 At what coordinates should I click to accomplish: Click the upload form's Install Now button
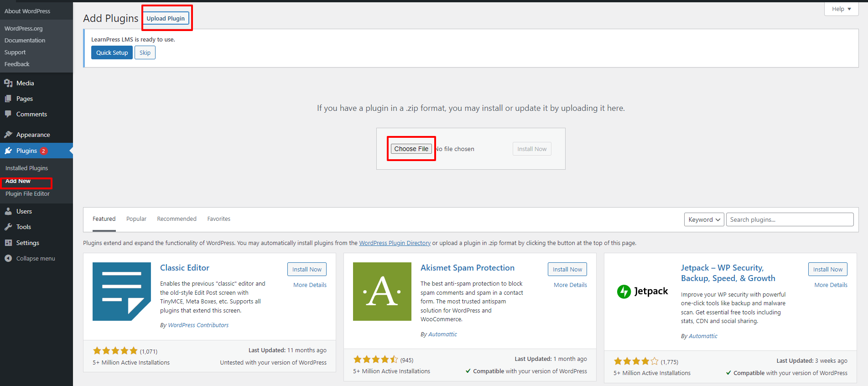coord(532,149)
